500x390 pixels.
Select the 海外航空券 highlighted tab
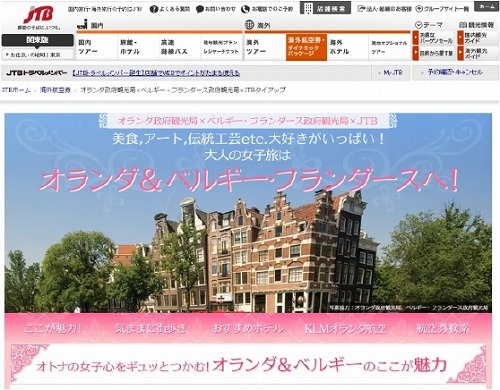click(x=306, y=47)
